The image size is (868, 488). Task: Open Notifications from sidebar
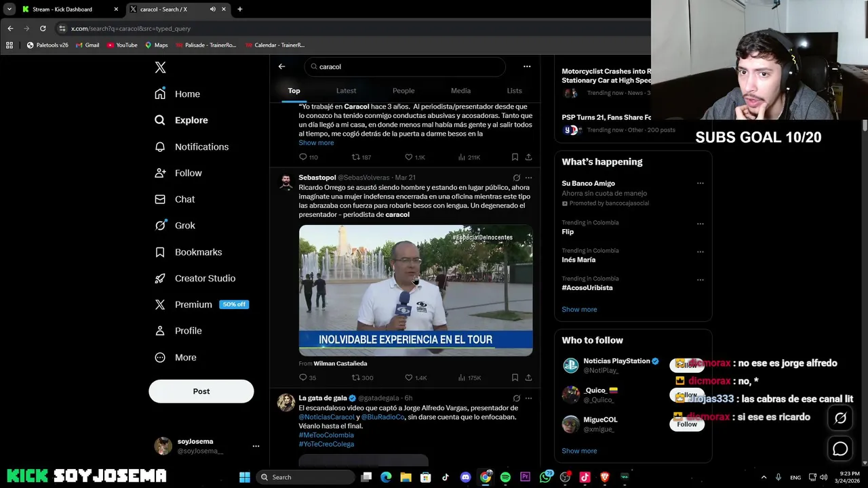[191, 146]
